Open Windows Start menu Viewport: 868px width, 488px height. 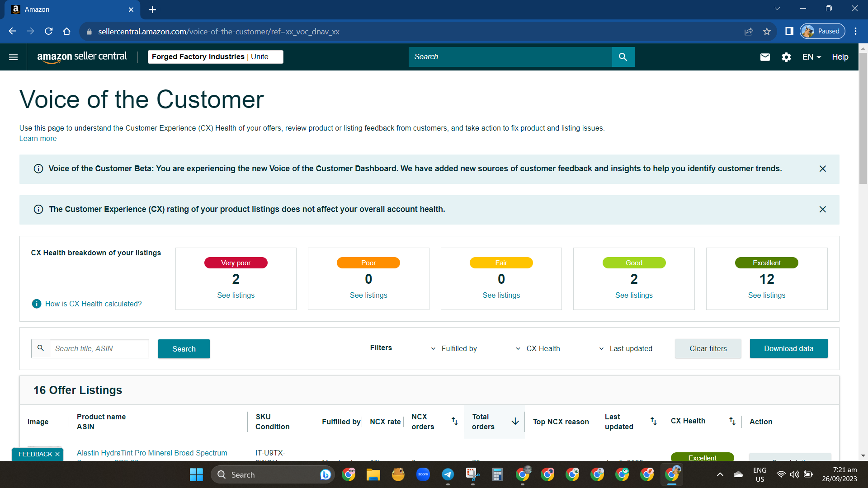[x=196, y=474]
